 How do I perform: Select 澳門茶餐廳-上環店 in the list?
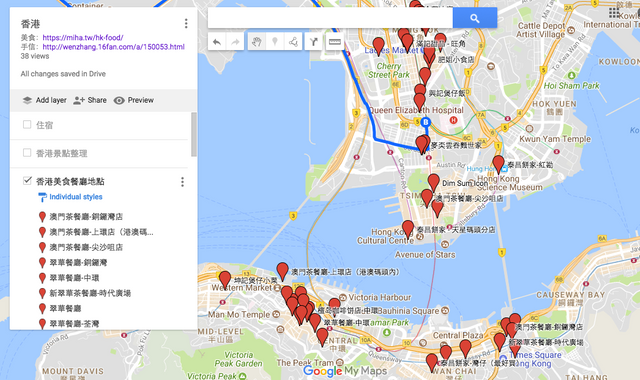102,232
